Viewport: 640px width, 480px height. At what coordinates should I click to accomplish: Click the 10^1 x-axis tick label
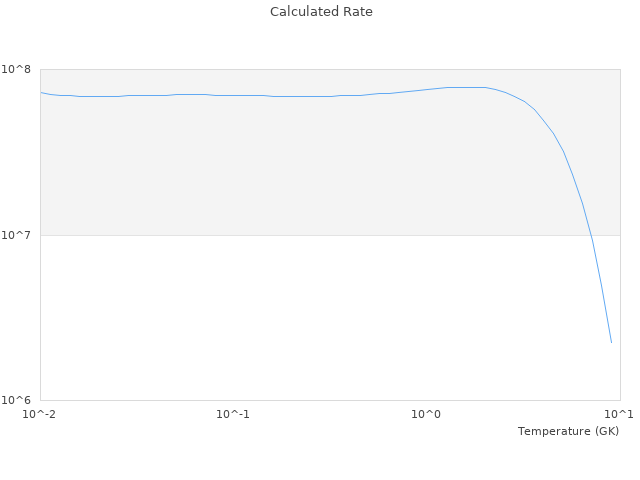pos(620,414)
